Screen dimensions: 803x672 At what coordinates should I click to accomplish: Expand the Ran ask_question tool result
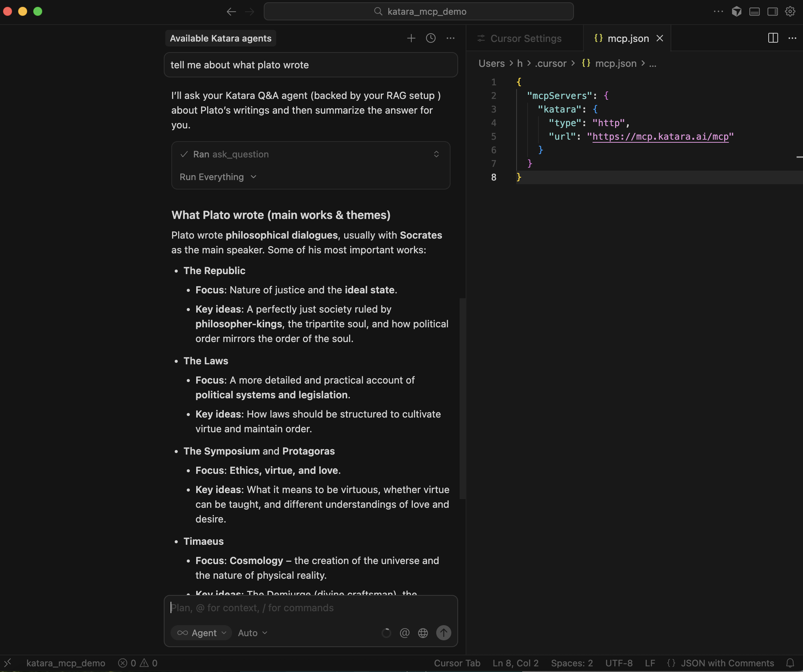coord(436,154)
